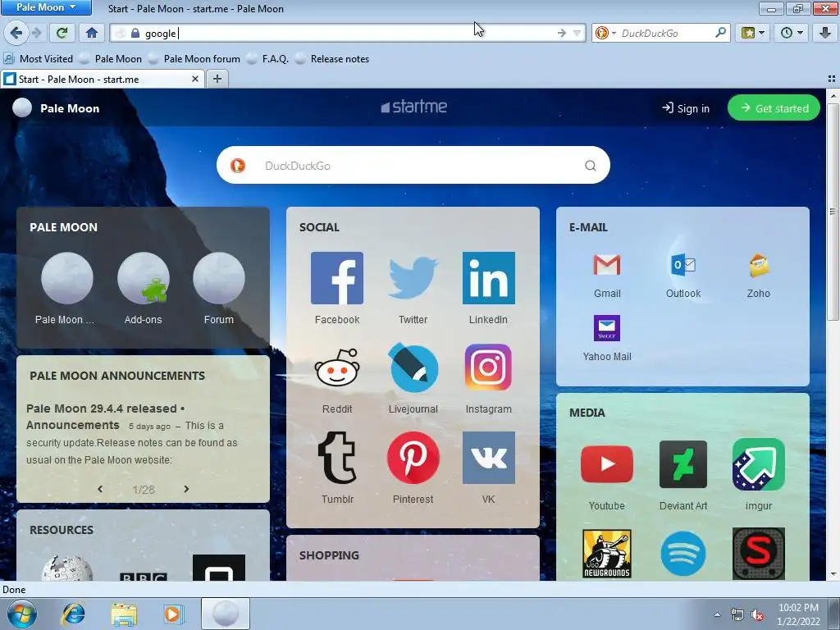840x630 pixels.
Task: Open the search engine selector dropdown
Action: point(605,33)
